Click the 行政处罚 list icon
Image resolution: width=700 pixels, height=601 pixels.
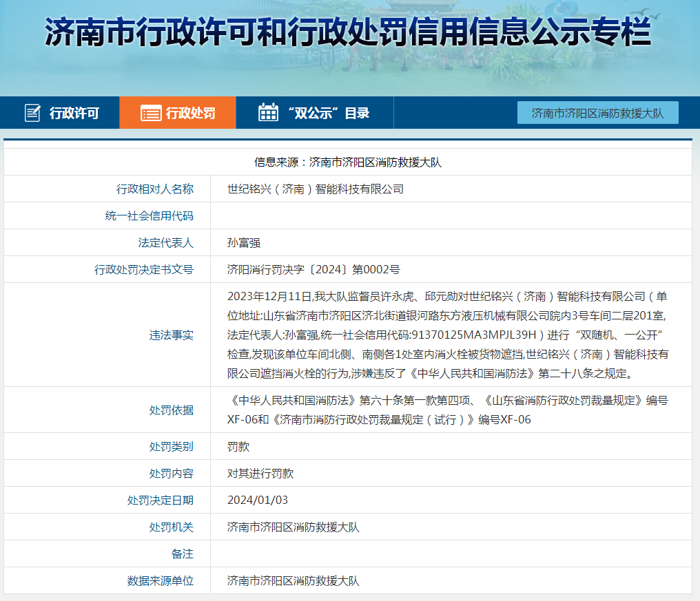tap(151, 114)
